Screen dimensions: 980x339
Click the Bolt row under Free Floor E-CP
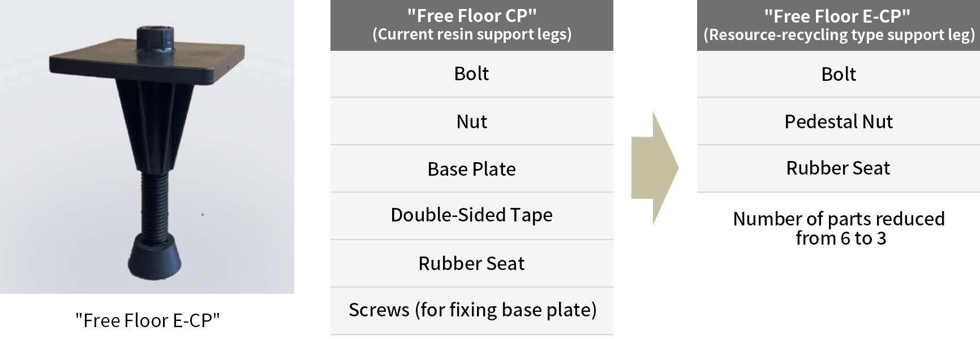[839, 74]
